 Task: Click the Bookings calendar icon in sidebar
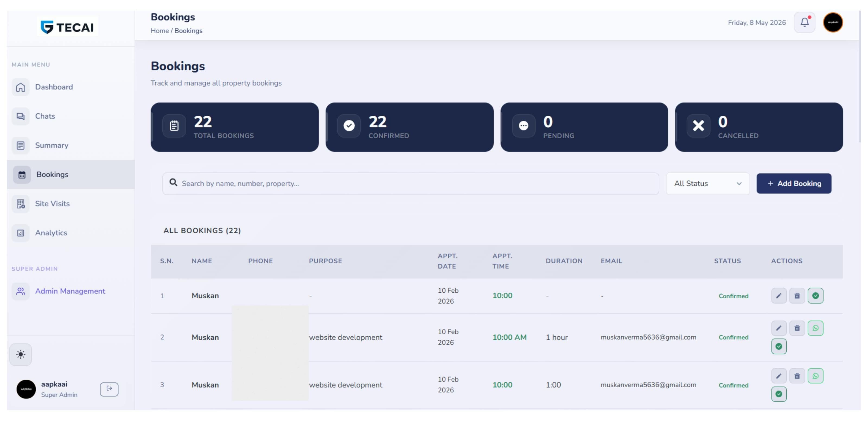22,174
